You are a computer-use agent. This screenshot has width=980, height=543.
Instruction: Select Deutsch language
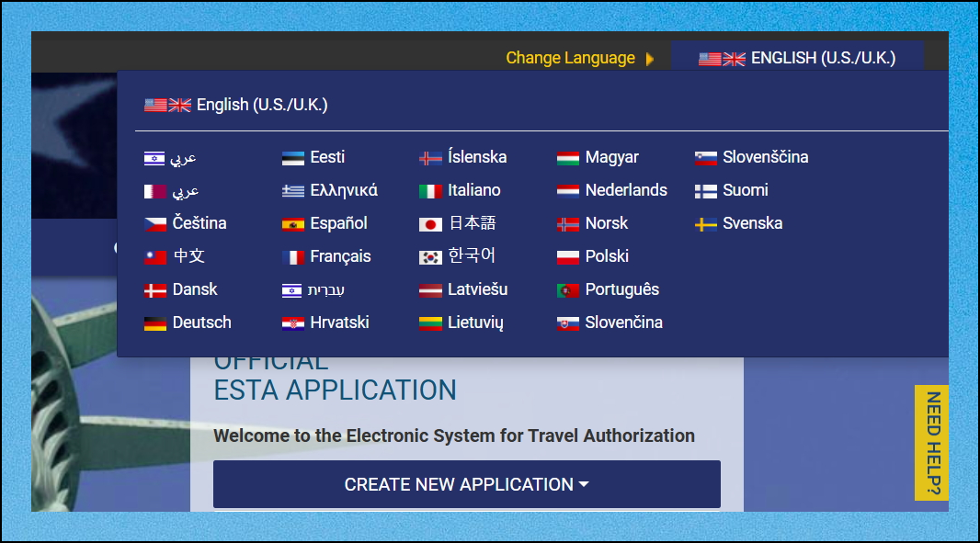pos(202,322)
